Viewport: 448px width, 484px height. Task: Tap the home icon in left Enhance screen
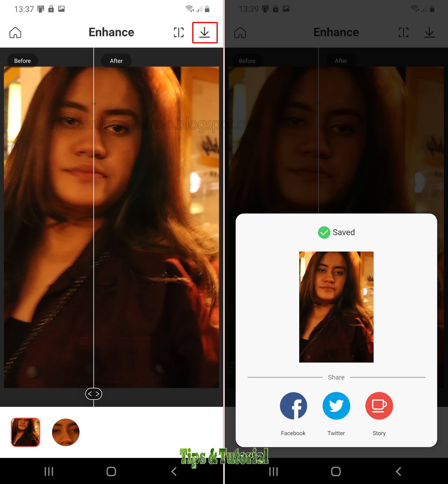tap(15, 33)
